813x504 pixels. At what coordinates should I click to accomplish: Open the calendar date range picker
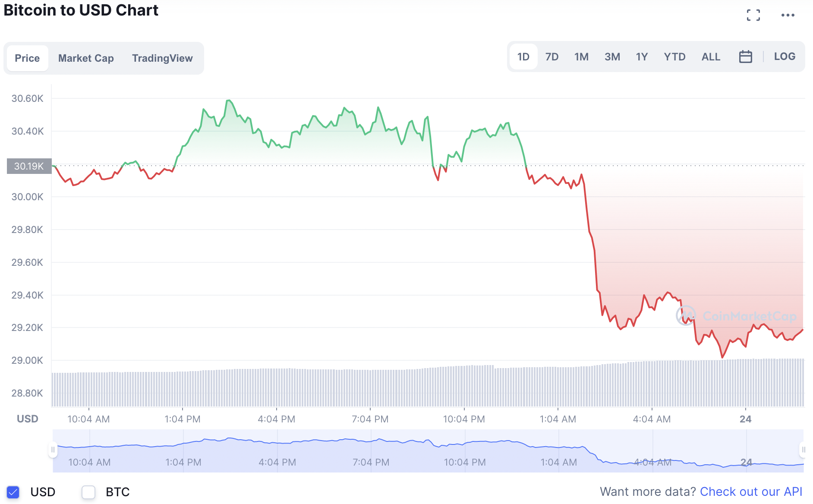click(x=745, y=57)
